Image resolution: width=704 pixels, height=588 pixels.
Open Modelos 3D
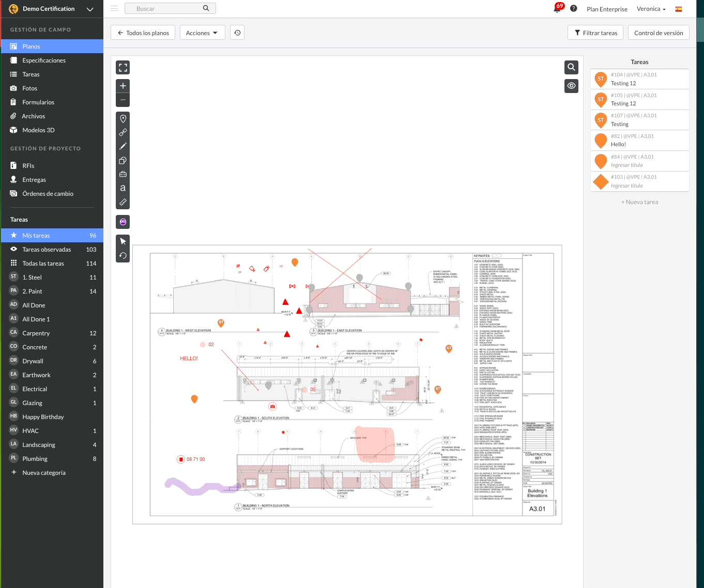[x=52, y=130]
